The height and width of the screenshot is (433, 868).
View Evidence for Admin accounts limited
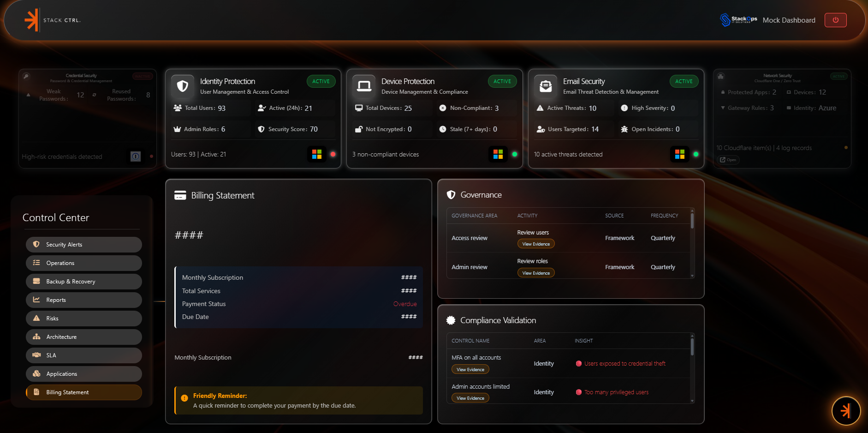(x=470, y=398)
